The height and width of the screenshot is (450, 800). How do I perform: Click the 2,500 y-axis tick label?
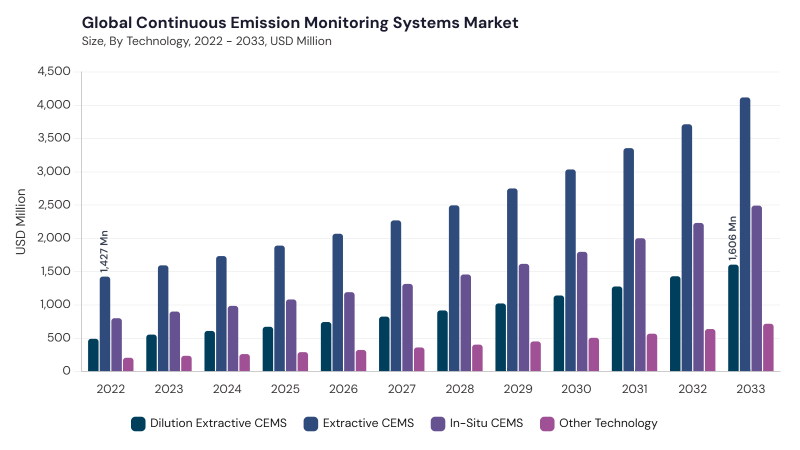pyautogui.click(x=54, y=205)
